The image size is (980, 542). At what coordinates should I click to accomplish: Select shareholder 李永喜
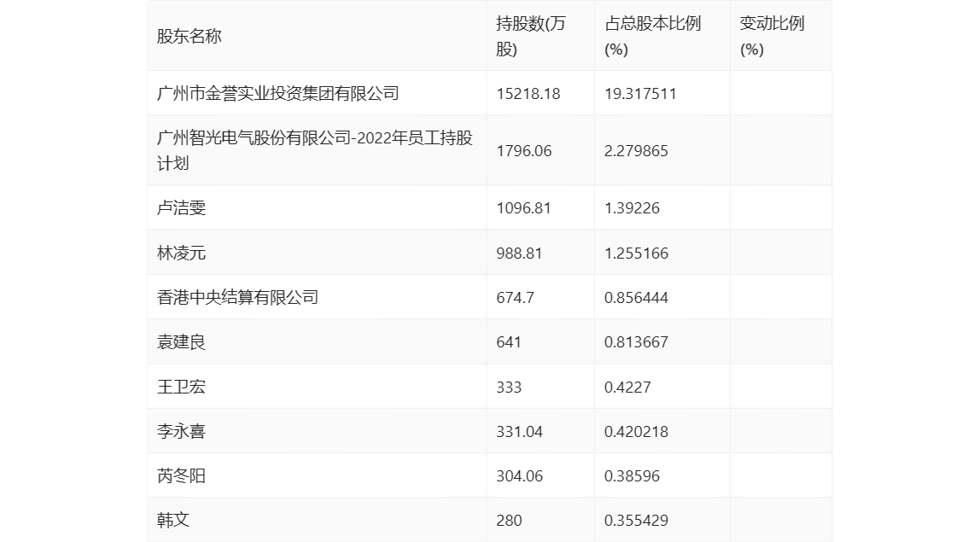point(181,431)
